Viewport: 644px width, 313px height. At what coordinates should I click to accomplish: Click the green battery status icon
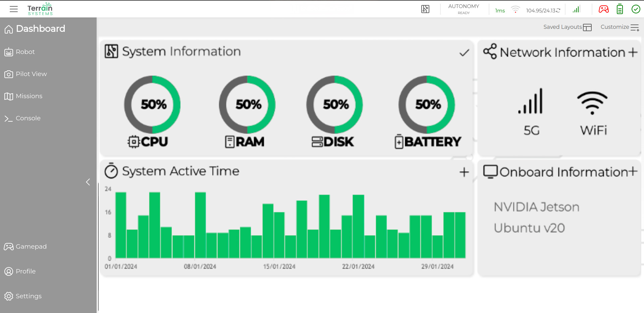pyautogui.click(x=620, y=9)
